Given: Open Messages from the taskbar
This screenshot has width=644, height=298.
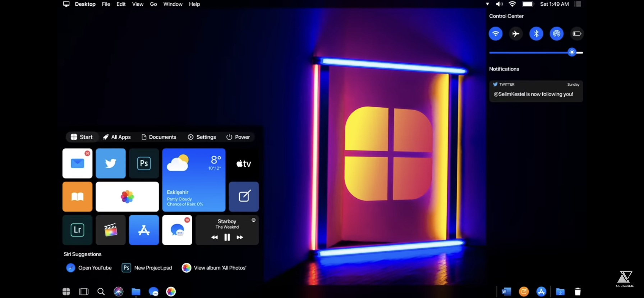Looking at the screenshot, I should [153, 292].
